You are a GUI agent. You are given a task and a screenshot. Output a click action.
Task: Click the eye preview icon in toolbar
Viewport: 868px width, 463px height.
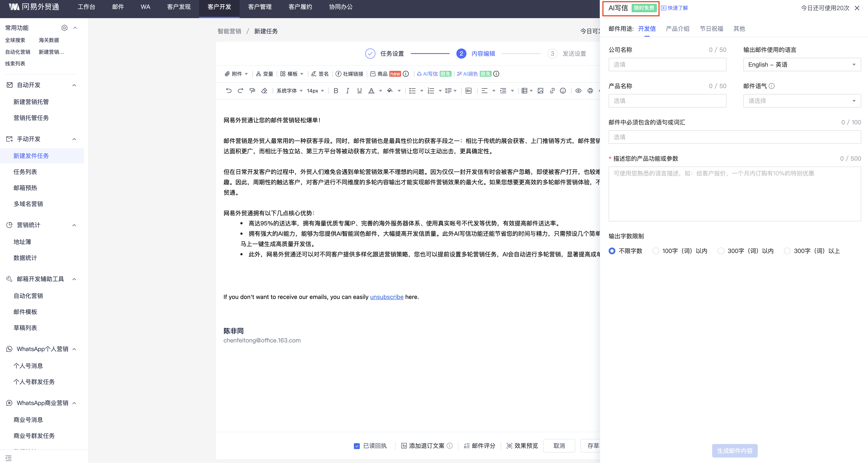578,91
